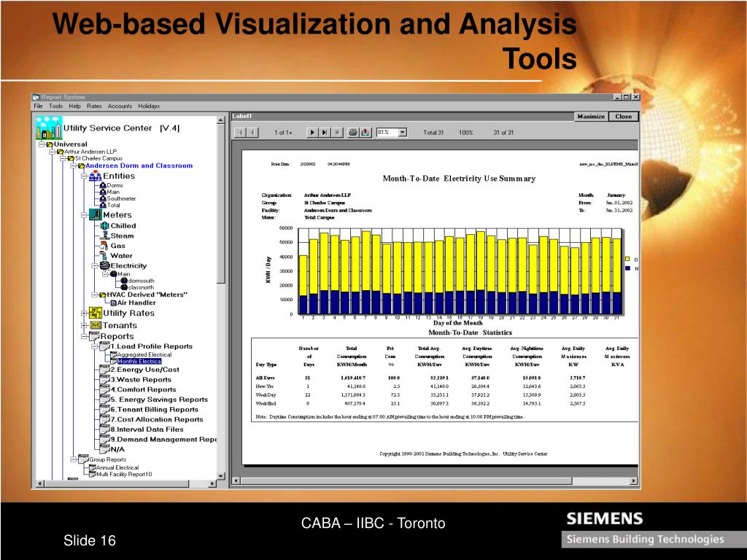Click the Close button in report pane
The width and height of the screenshot is (747, 560).
coord(623,117)
